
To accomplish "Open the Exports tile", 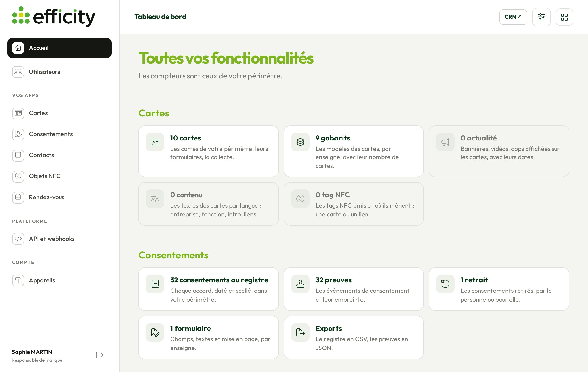I will [x=354, y=337].
